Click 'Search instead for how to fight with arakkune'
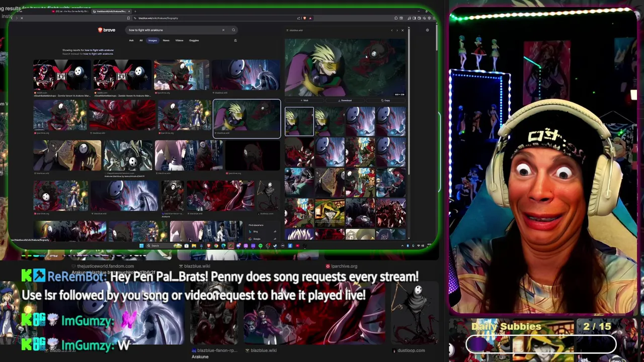The height and width of the screenshot is (362, 644). 88,54
